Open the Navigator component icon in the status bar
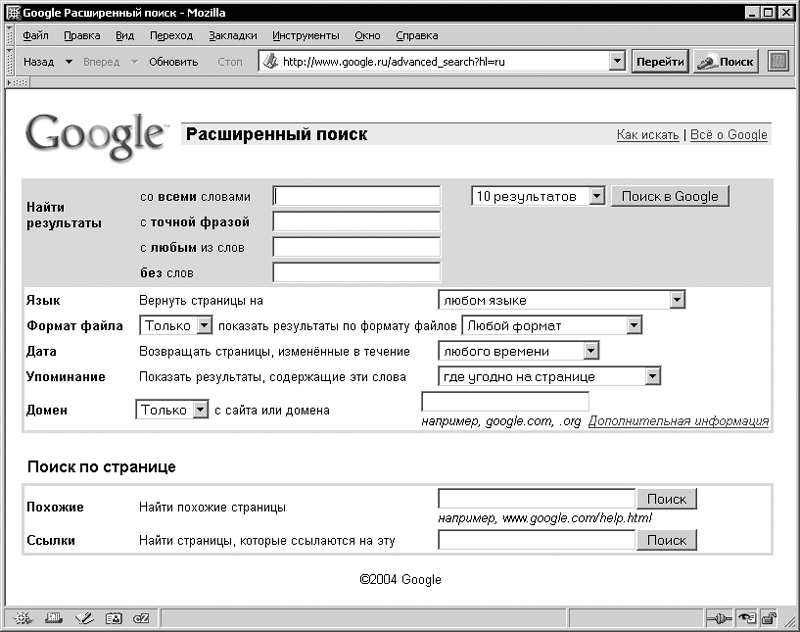This screenshot has height=632, width=800. tap(22, 618)
